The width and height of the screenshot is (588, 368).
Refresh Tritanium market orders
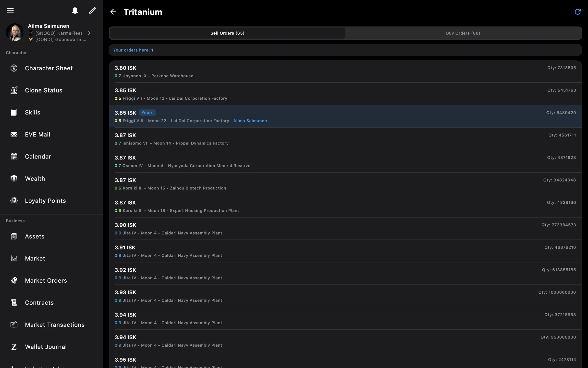[577, 12]
